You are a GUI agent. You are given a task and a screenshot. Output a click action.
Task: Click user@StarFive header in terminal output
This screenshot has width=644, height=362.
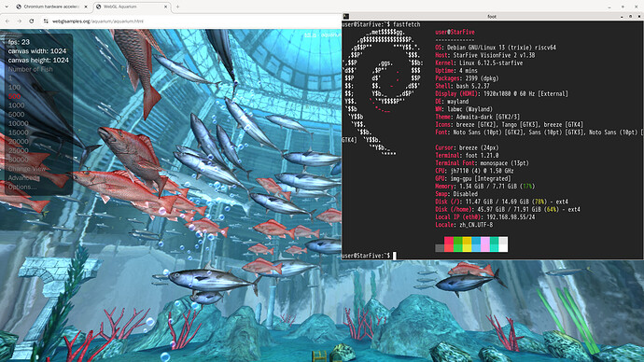(455, 32)
